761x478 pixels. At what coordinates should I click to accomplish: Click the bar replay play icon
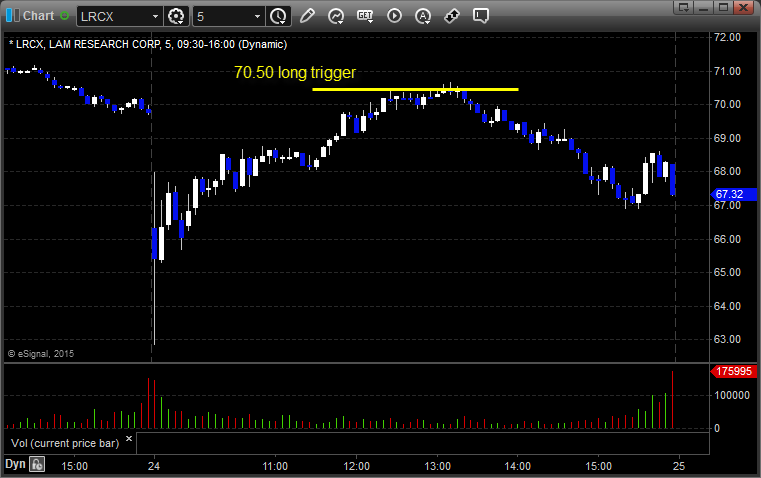point(394,16)
